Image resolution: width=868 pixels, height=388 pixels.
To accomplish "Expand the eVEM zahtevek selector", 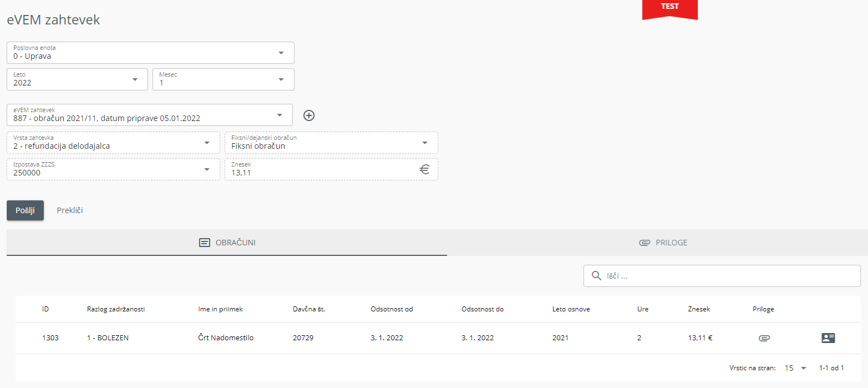I will 279,115.
